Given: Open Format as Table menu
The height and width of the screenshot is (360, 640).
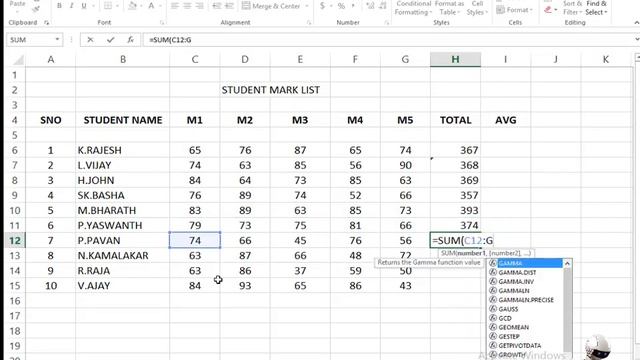Looking at the screenshot, I should (449, 8).
